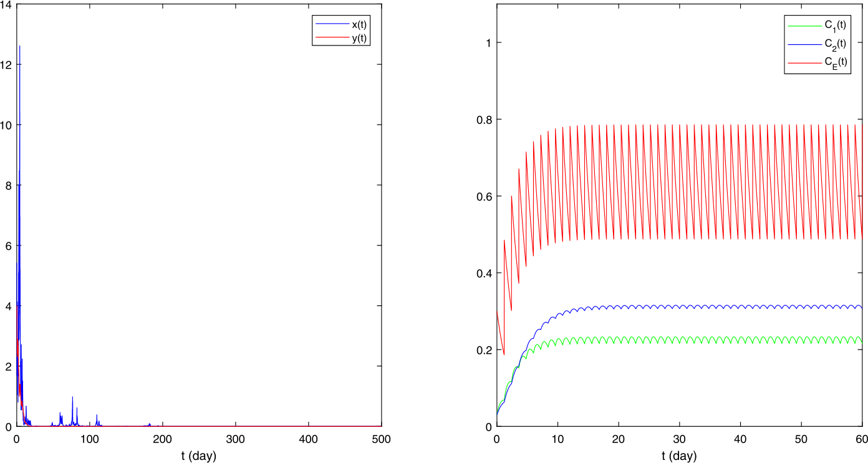Click the 6 tick label on left y-axis
This screenshot has height=463, width=868.
(x=9, y=246)
